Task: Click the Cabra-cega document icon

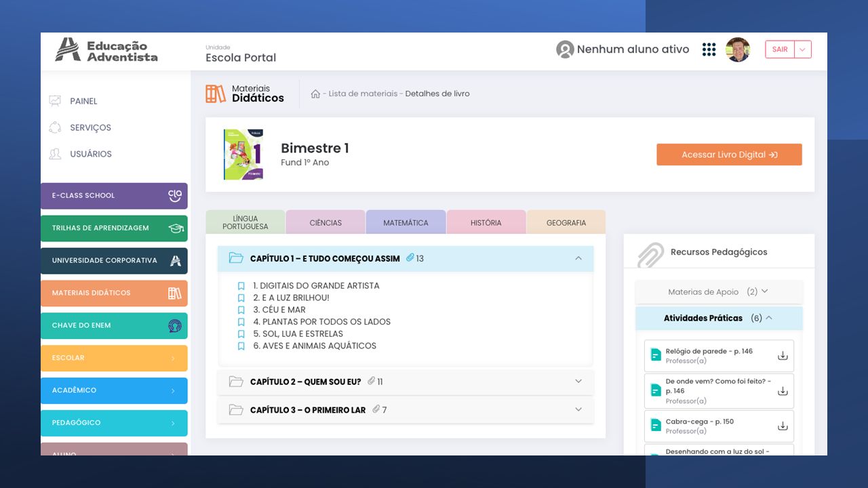Action: point(656,425)
